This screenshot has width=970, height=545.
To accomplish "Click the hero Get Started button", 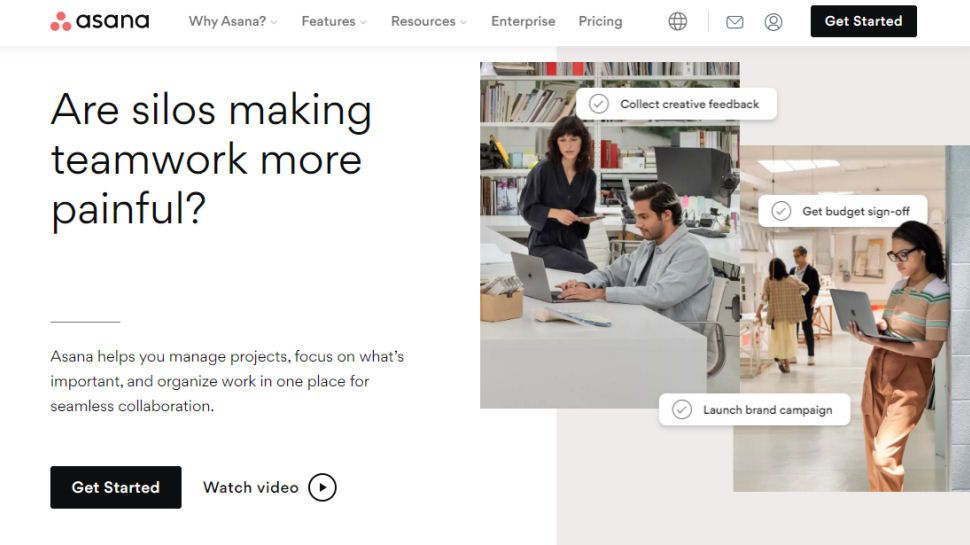I will [116, 487].
